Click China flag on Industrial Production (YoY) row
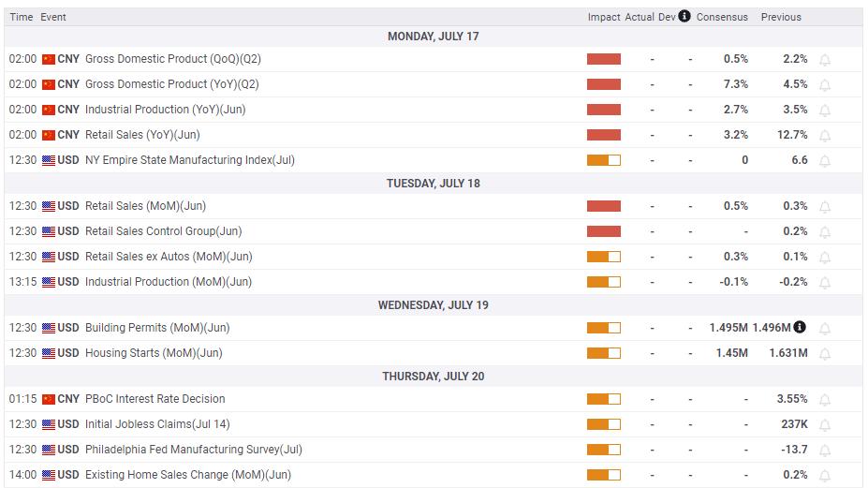This screenshot has height=488, width=868. [49, 110]
